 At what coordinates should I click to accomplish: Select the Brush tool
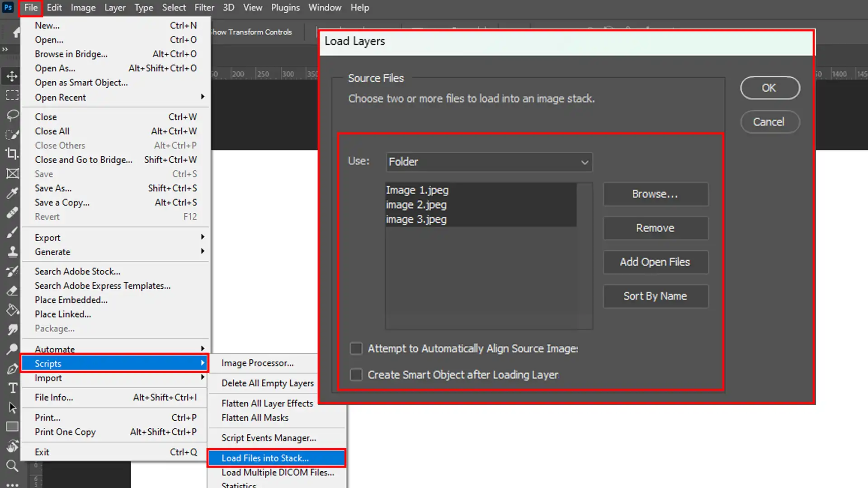pos(12,232)
